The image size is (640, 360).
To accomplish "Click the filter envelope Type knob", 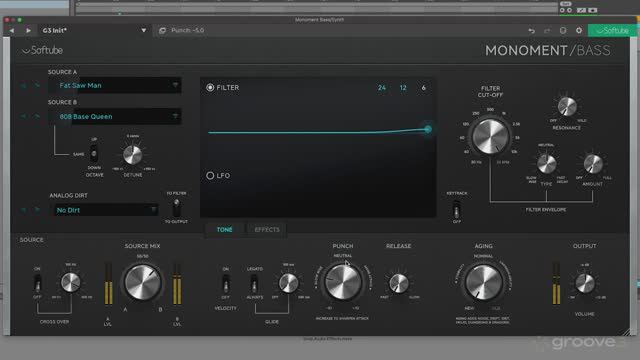I will click(x=546, y=164).
